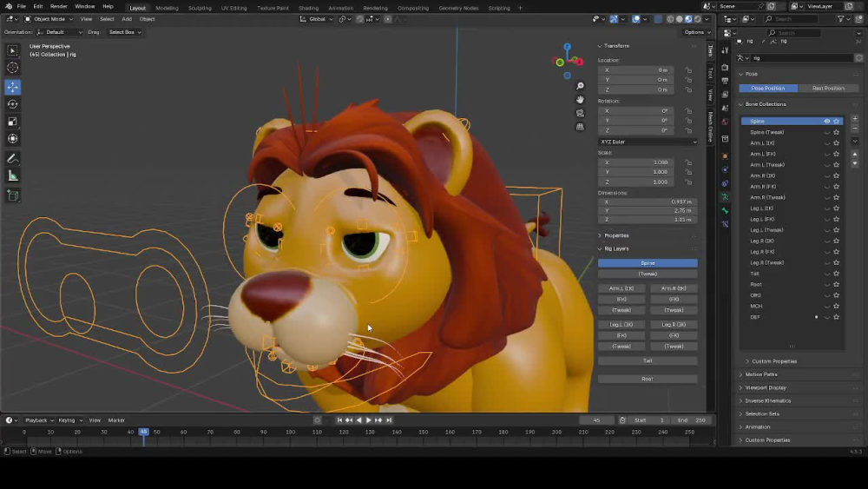Click the current frame 45 field

click(597, 420)
